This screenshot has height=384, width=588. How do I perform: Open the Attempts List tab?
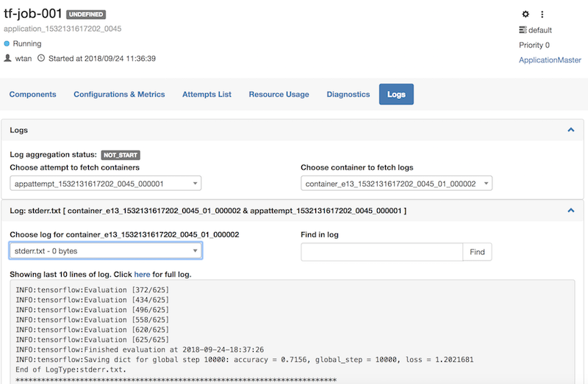pyautogui.click(x=207, y=95)
